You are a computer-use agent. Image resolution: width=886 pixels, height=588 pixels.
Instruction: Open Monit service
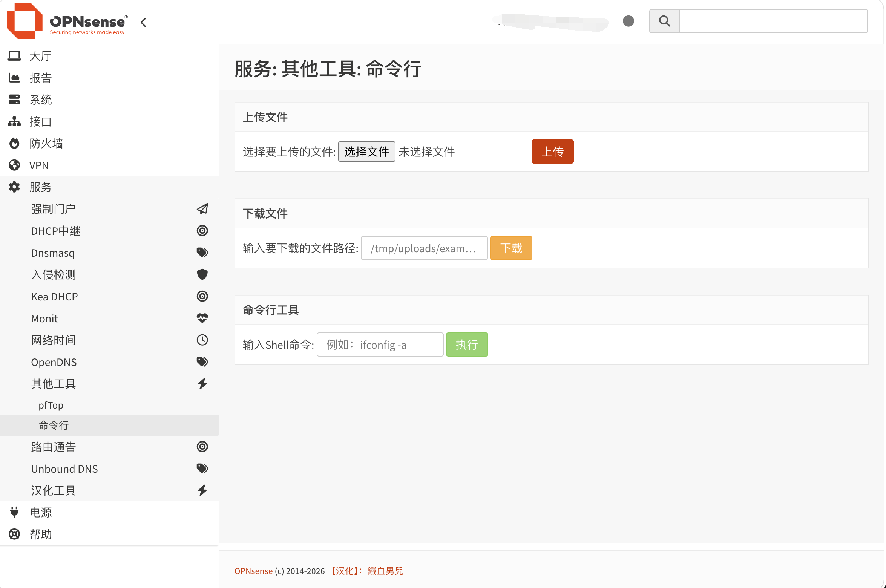(x=109, y=318)
